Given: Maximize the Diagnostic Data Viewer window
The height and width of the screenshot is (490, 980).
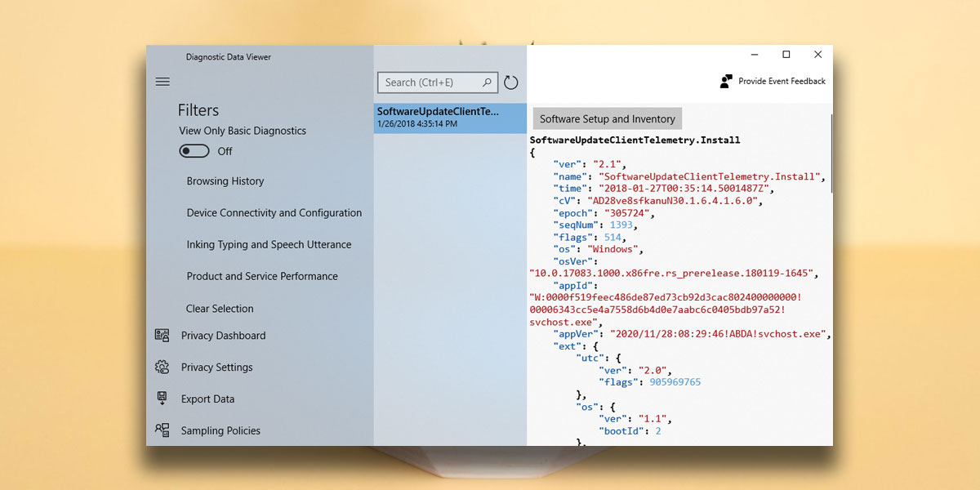Looking at the screenshot, I should 786,55.
